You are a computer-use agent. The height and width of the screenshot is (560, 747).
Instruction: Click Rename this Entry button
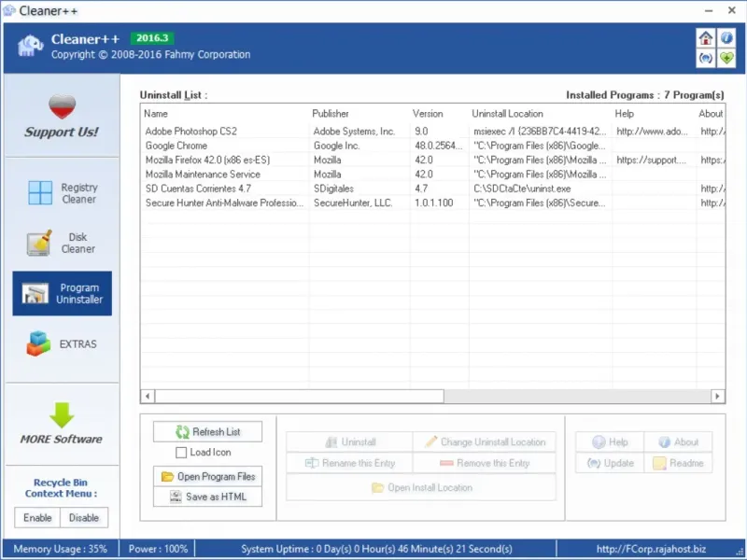point(349,463)
